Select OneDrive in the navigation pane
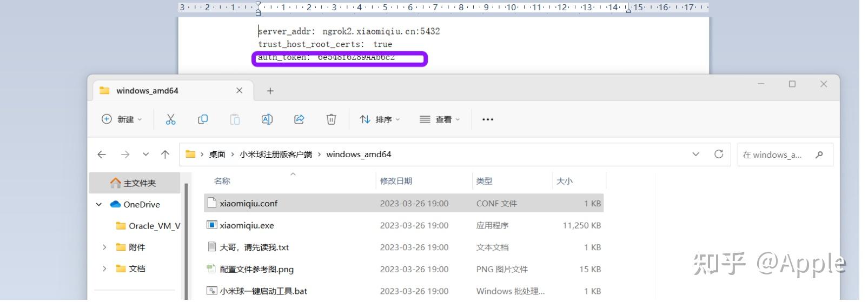868x302 pixels. (135, 204)
